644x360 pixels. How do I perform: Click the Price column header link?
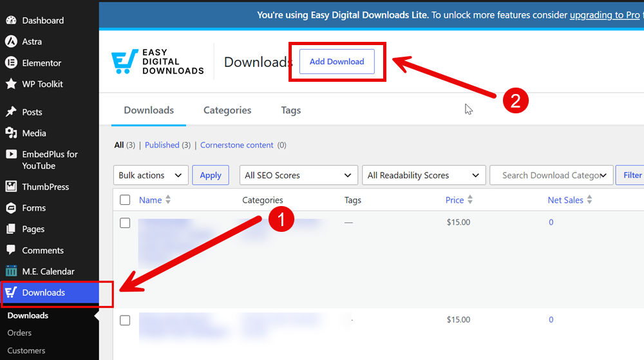pos(455,200)
